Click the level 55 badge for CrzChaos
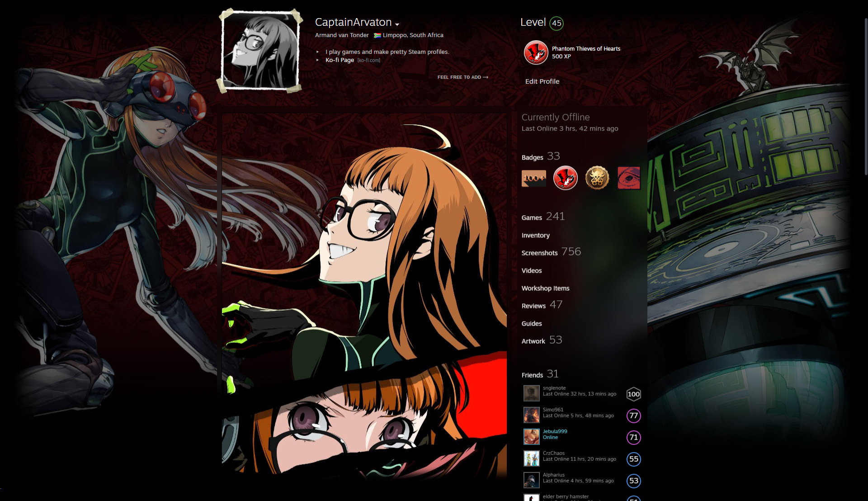Image resolution: width=868 pixels, height=501 pixels. tap(634, 459)
